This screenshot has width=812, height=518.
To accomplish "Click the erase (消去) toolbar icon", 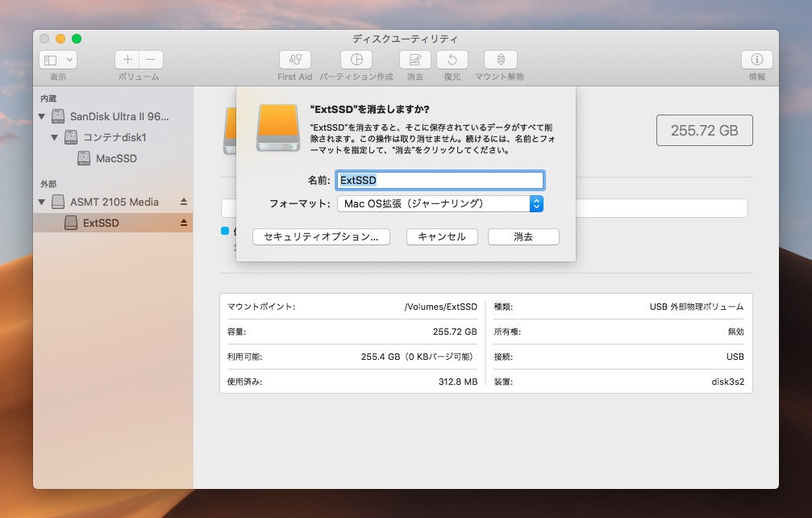I will pyautogui.click(x=414, y=60).
